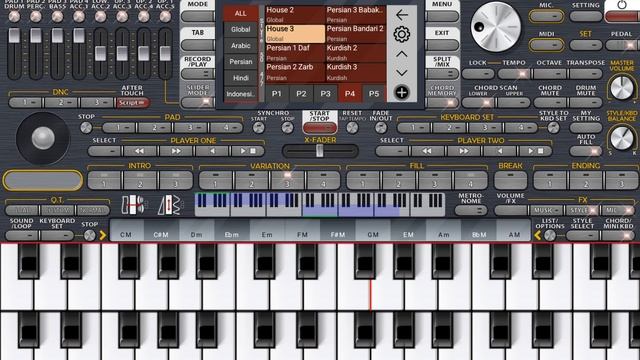This screenshot has height=360, width=640.
Task: Select the Hindi category tab
Action: (x=240, y=78)
